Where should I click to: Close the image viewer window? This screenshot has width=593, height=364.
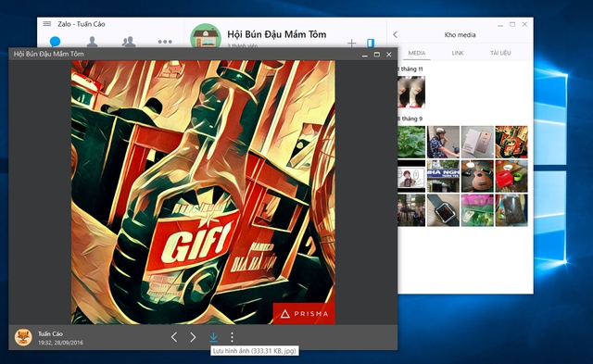389,55
